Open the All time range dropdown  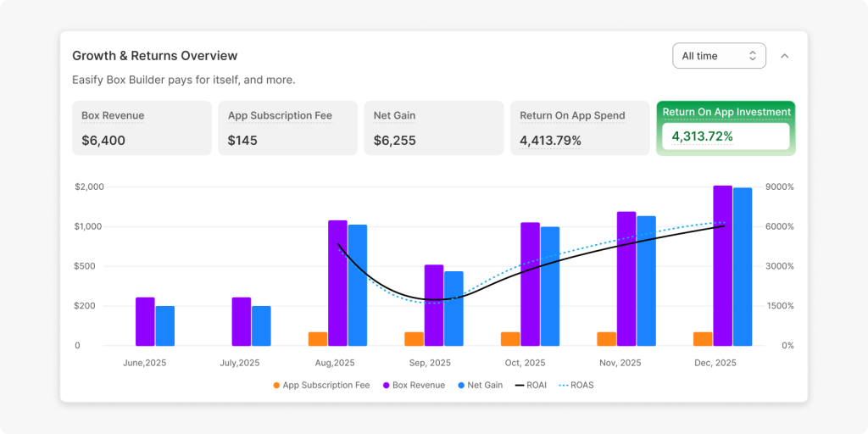coord(718,56)
